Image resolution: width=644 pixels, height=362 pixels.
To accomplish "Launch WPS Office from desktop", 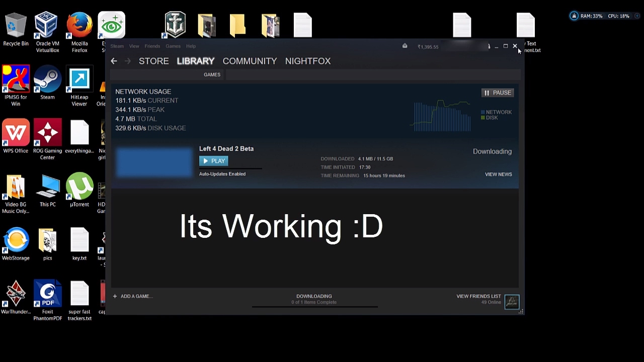I will point(16,137).
